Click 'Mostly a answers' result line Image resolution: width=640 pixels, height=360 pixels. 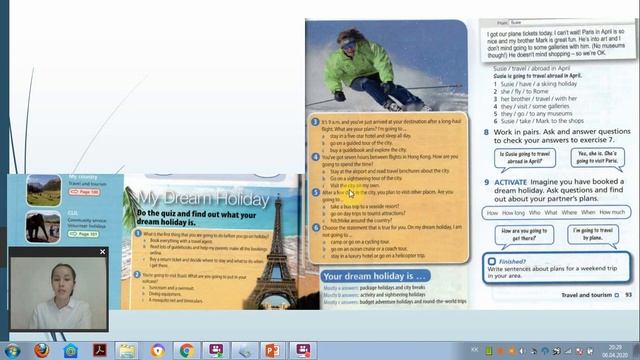click(374, 287)
